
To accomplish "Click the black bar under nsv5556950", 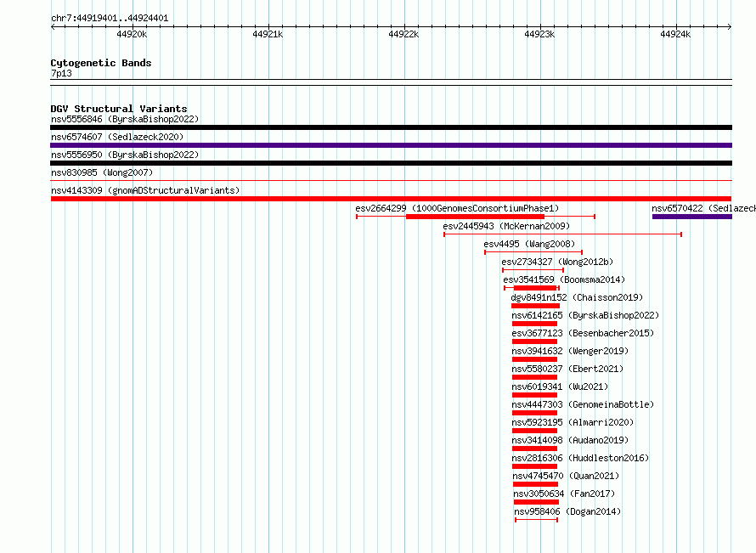I will [391, 163].
